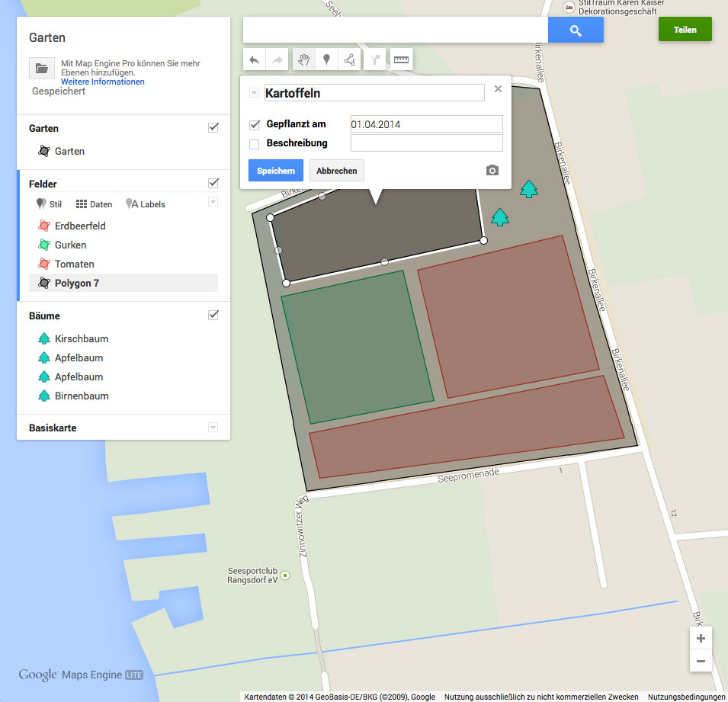Viewport: 728px width, 702px height.
Task: Open the Labels options
Action: [145, 204]
